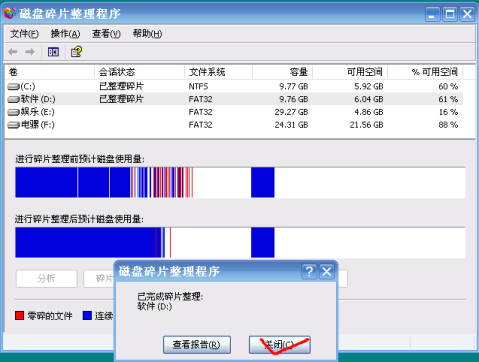Viewport: 479px width, 362px height.
Task: Click FAT32 in the 软件 (D:) row
Action: (200, 99)
